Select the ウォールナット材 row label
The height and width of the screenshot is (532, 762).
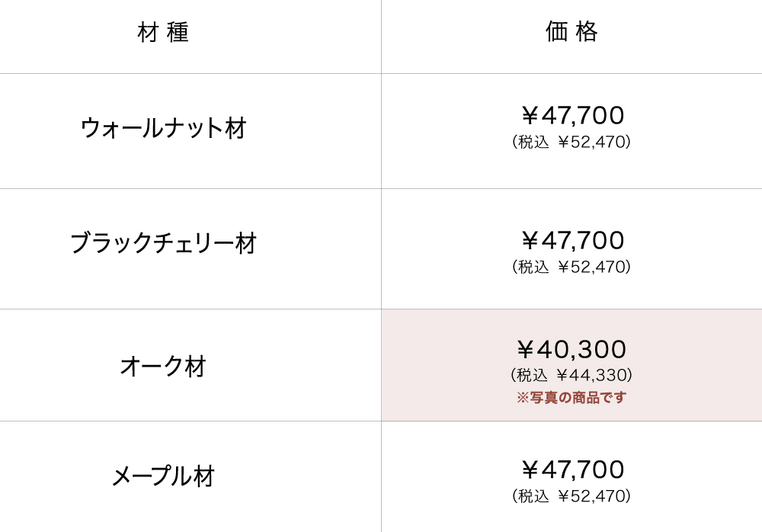[x=163, y=128]
